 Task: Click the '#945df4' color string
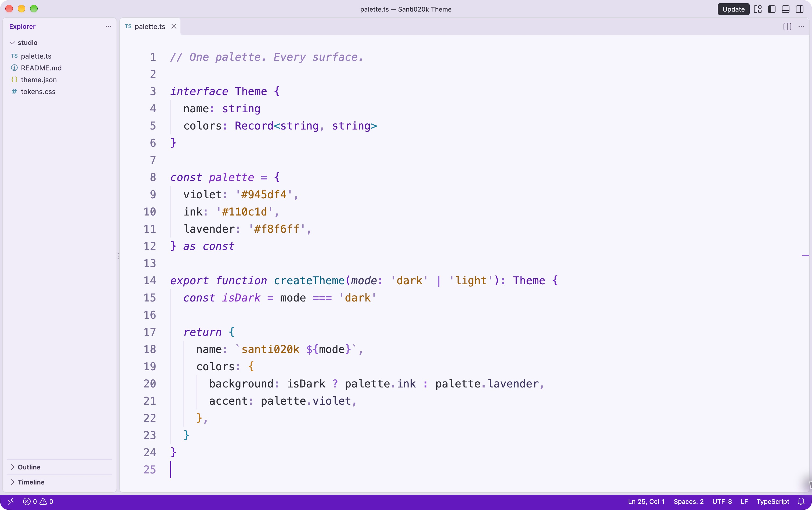pyautogui.click(x=264, y=195)
